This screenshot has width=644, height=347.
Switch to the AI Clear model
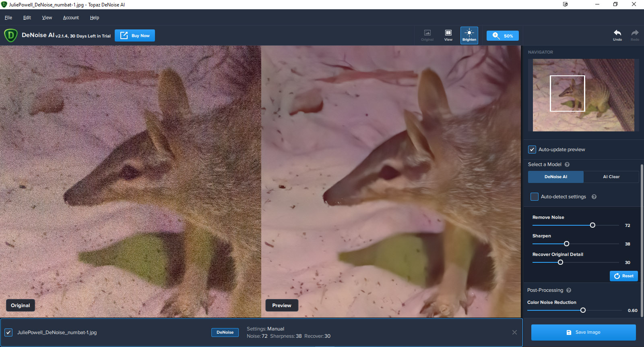point(611,177)
